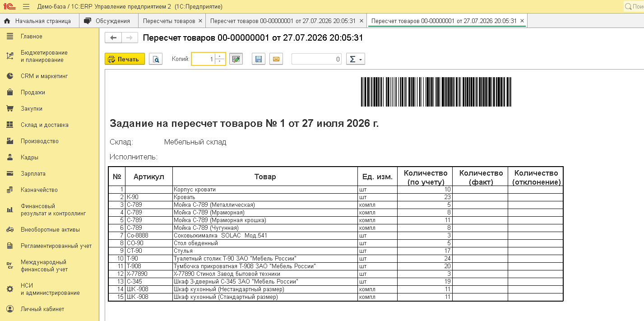This screenshot has width=644, height=321.
Task: Close the active Пересчет товаров tab ending the tab row
Action: coord(522,21)
